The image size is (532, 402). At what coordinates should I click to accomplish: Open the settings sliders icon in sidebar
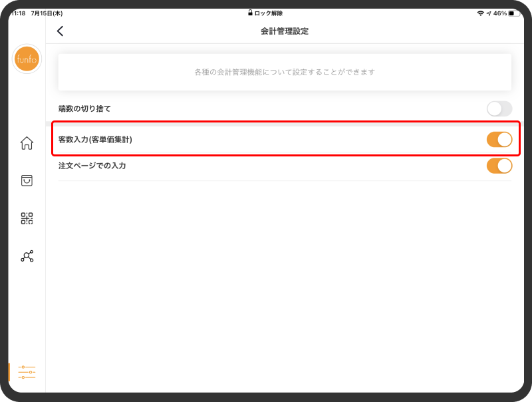pos(27,372)
